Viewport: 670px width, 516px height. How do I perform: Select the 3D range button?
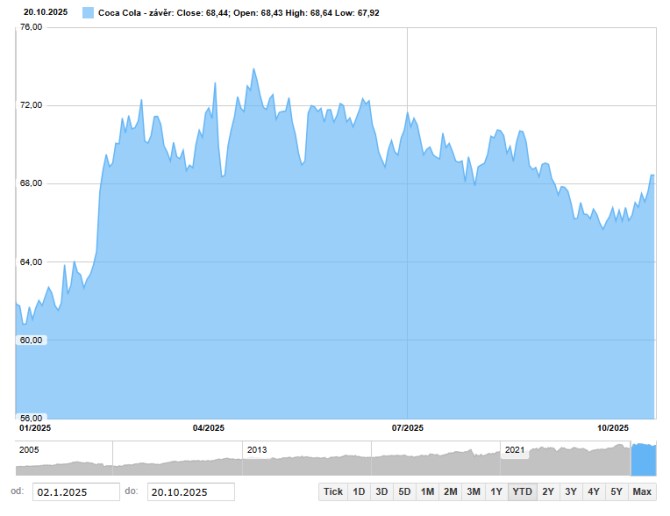[381, 491]
